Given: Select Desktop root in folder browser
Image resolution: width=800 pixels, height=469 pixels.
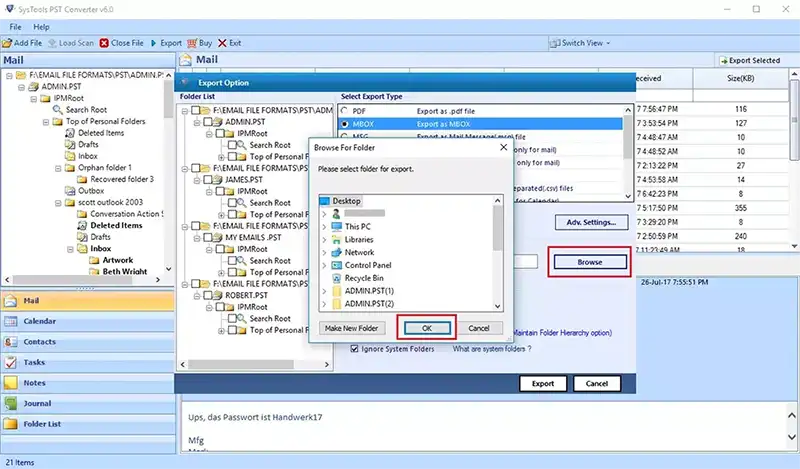Looking at the screenshot, I should (346, 201).
